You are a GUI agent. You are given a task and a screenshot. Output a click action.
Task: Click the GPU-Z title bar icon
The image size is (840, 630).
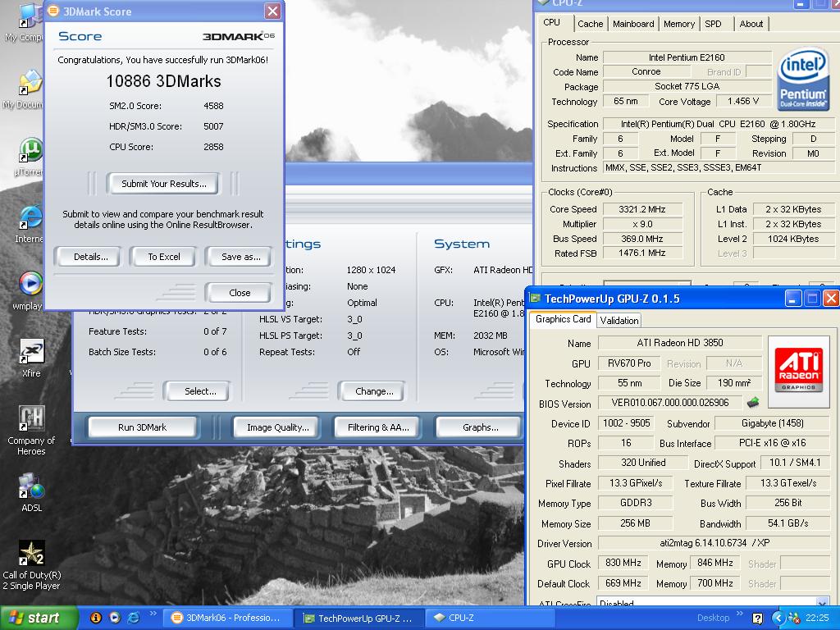point(534,299)
